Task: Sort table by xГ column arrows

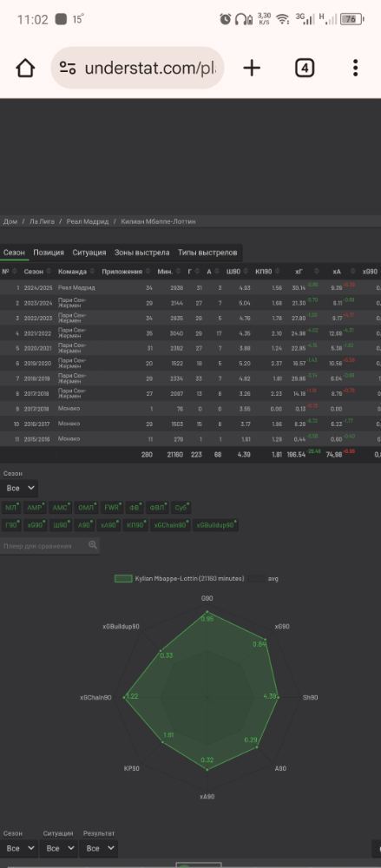Action: tap(316, 272)
